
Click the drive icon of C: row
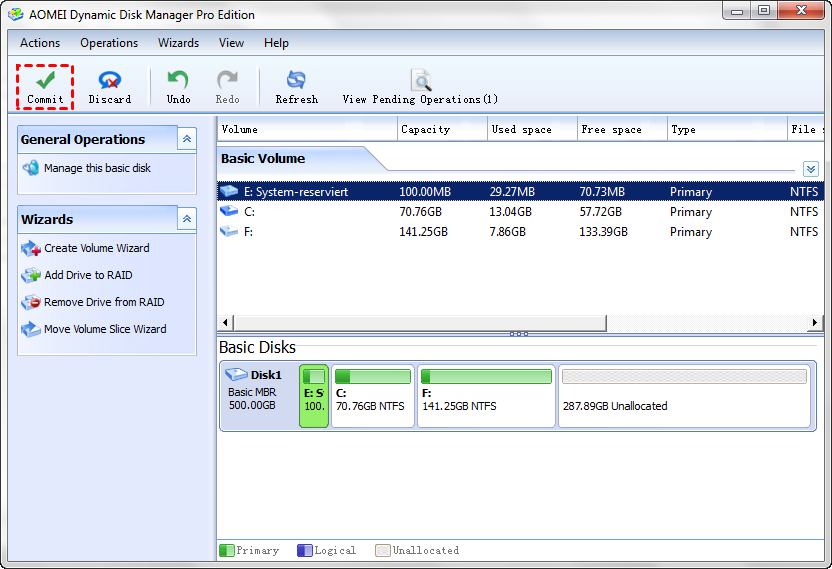coord(229,211)
